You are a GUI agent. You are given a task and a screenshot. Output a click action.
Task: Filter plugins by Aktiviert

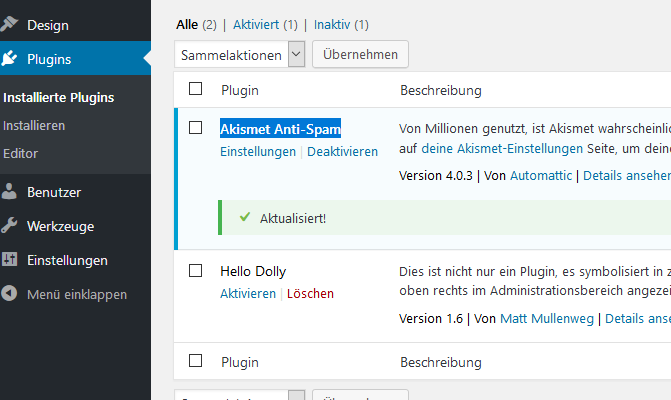[x=256, y=24]
